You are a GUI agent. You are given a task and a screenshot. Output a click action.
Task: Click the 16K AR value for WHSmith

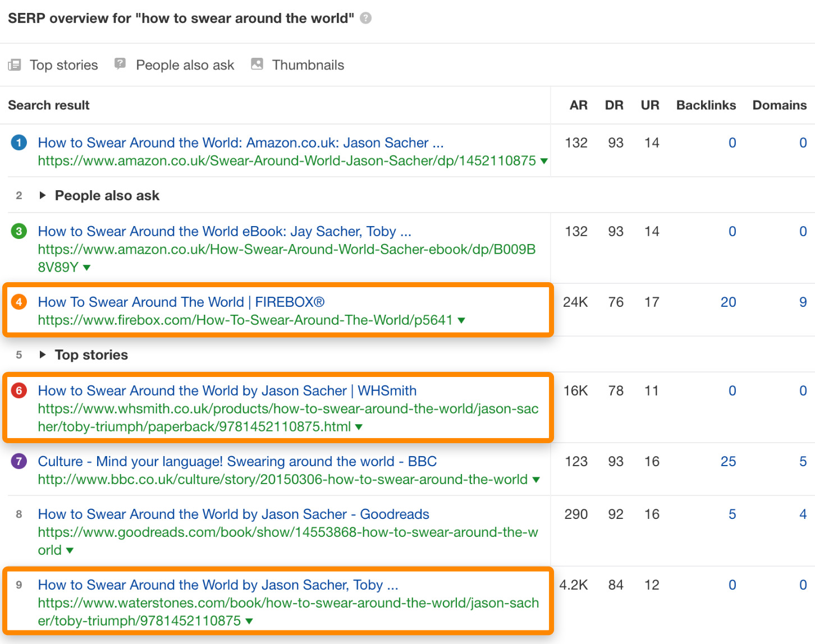pos(575,390)
